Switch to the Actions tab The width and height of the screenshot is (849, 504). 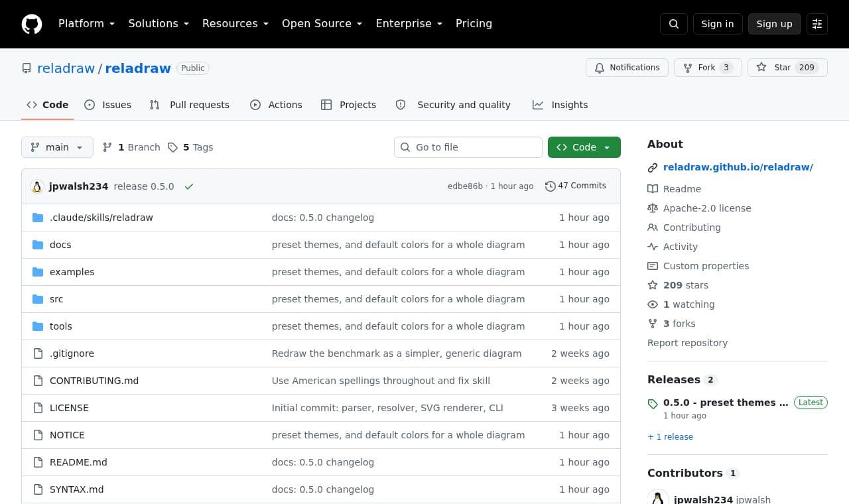(x=276, y=105)
